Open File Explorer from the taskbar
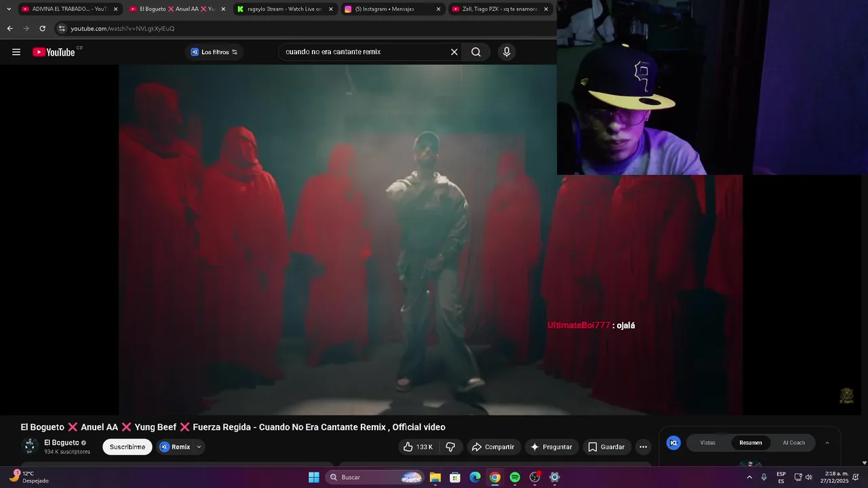 (x=435, y=477)
